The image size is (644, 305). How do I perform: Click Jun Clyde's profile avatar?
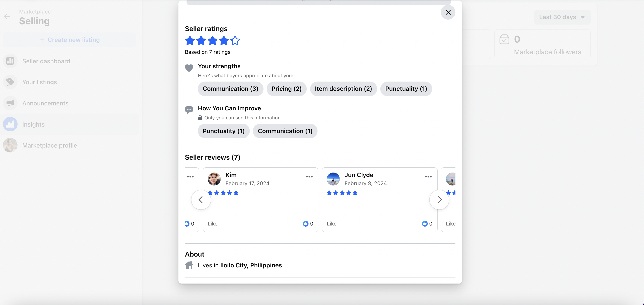(333, 179)
